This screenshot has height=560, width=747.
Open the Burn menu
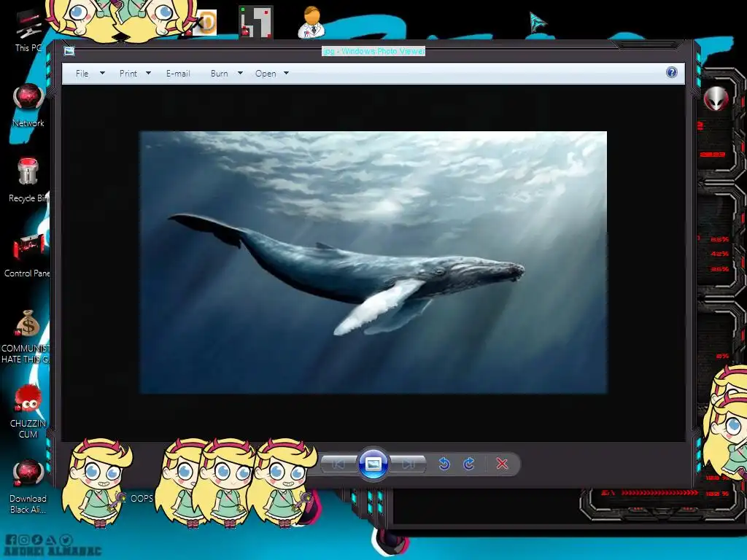point(219,74)
